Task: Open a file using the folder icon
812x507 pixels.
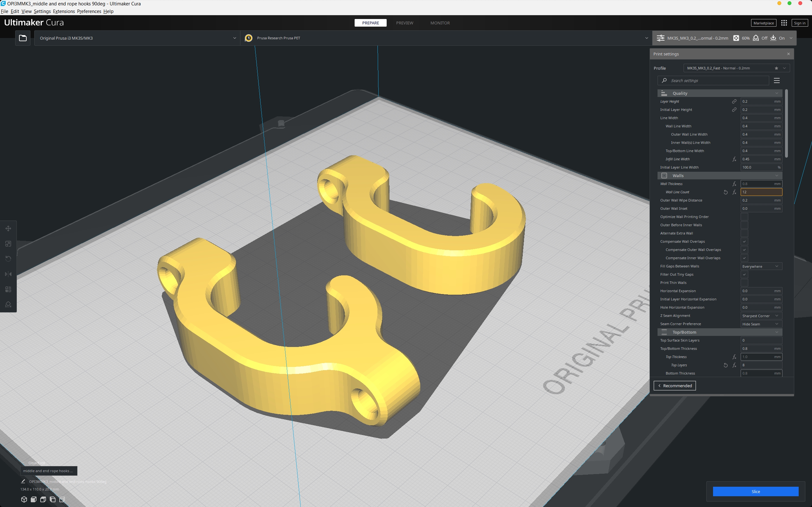Action: click(x=23, y=38)
